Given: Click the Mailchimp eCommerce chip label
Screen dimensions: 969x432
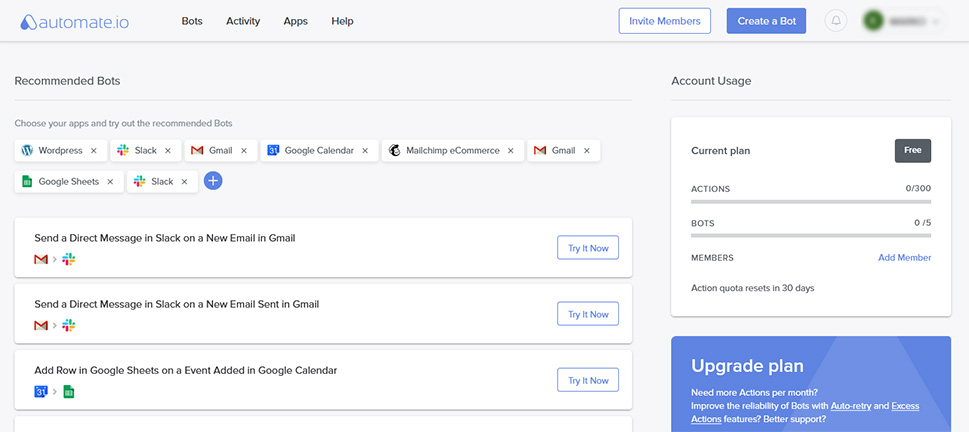Looking at the screenshot, I should pyautogui.click(x=452, y=151).
